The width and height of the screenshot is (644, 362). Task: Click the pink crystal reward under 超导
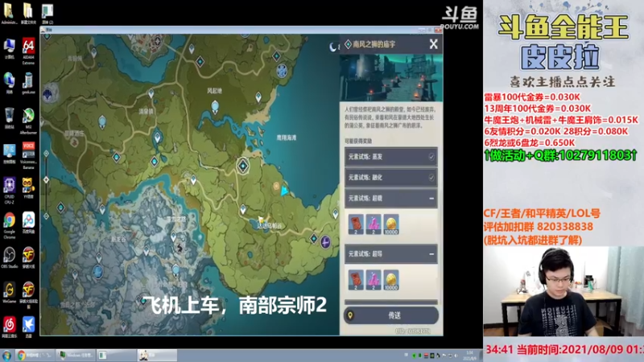374,280
